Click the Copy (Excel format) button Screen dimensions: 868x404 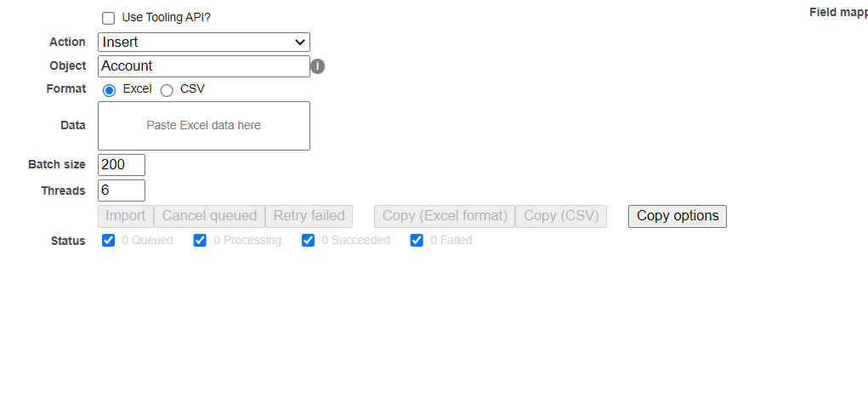445,216
